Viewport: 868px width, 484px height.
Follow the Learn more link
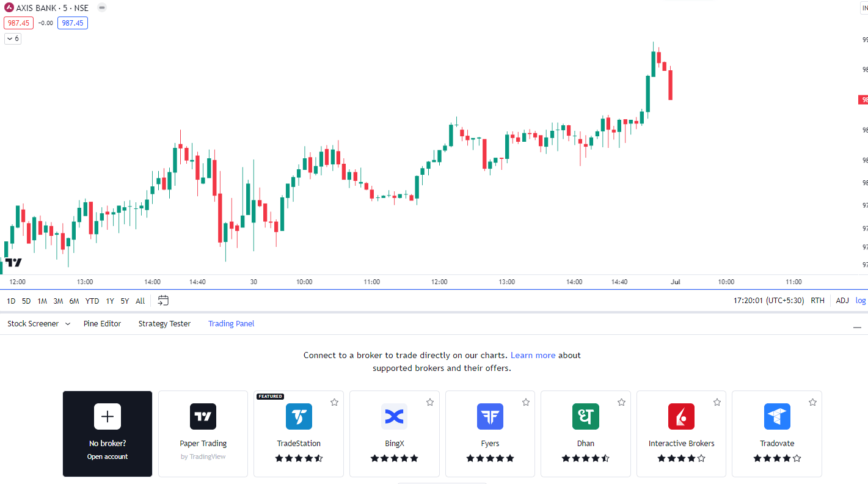click(533, 355)
